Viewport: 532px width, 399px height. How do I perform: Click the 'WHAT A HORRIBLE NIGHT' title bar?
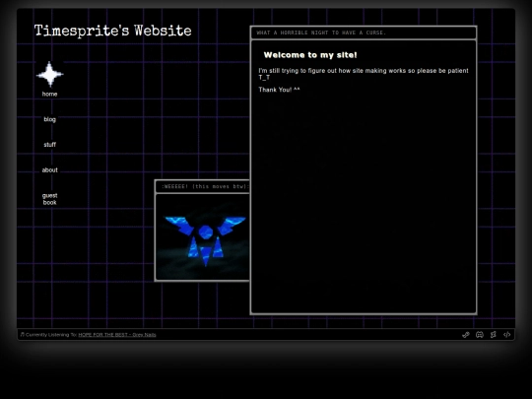pyautogui.click(x=364, y=33)
